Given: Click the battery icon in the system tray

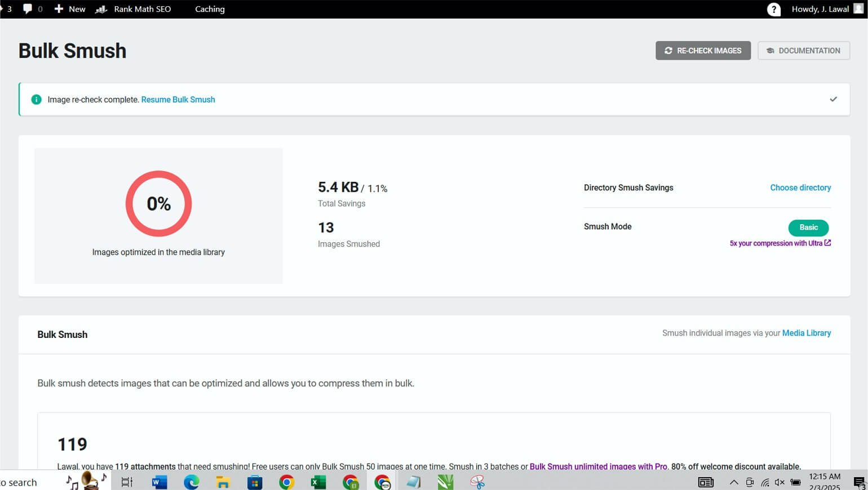Looking at the screenshot, I should click(x=795, y=482).
